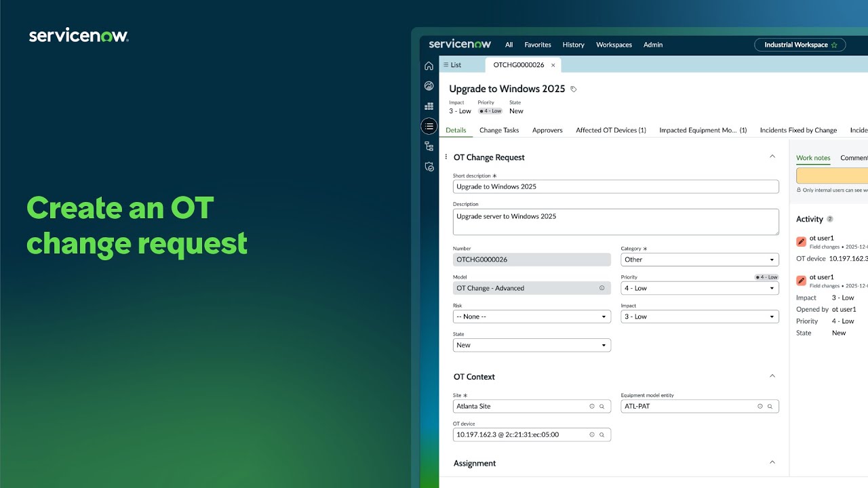Switch to the Change Tasks tab
The image size is (868, 488).
(499, 130)
